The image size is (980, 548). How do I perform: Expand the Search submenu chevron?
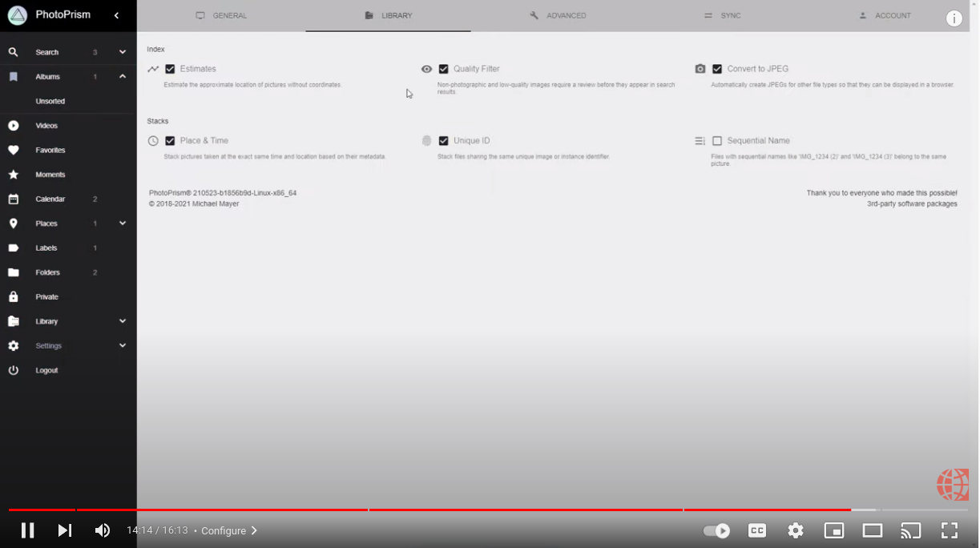pyautogui.click(x=123, y=52)
